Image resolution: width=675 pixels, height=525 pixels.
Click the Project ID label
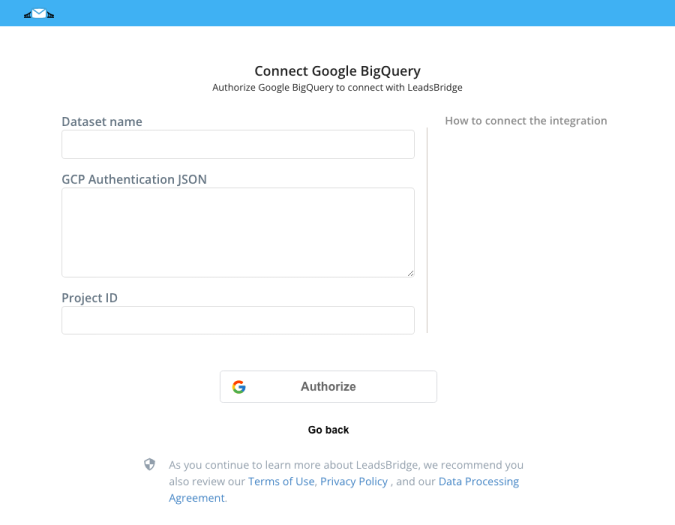[90, 298]
